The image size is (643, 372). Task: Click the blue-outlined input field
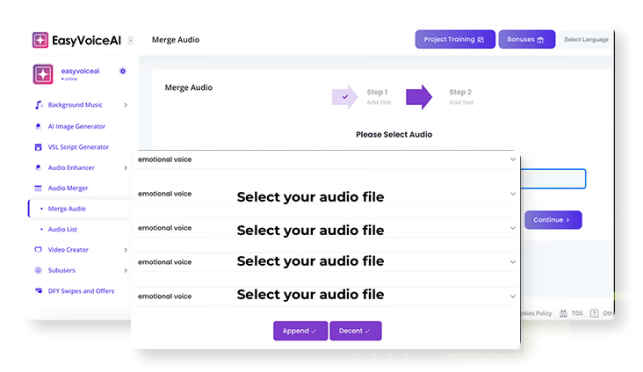[553, 179]
